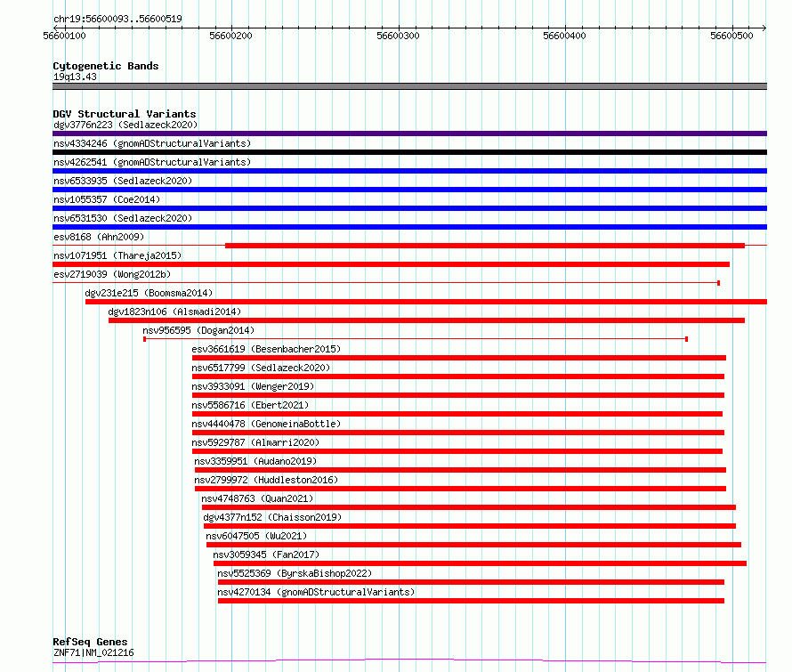Open nsv6531530 (Sedlazeck2020) label
792x672 pixels.
[123, 218]
